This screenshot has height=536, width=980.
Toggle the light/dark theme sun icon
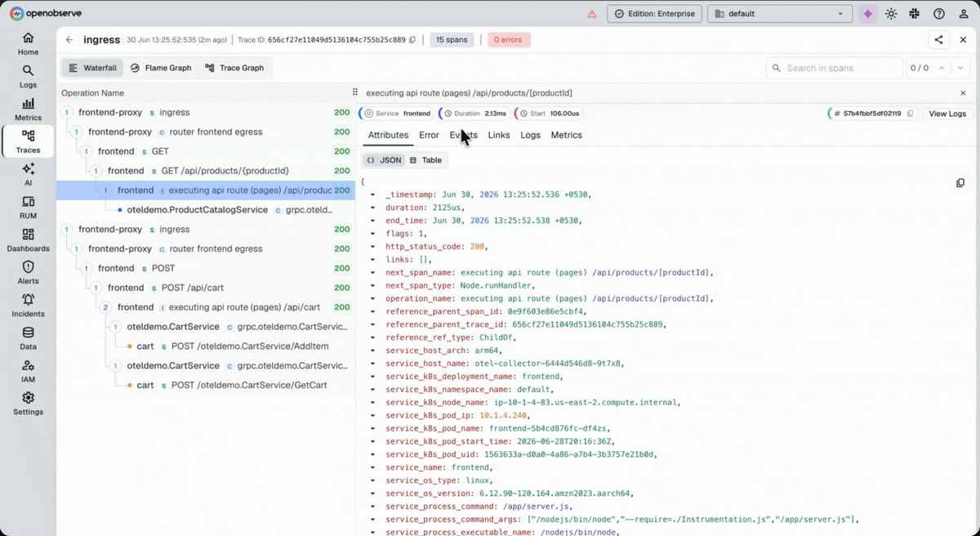point(891,14)
